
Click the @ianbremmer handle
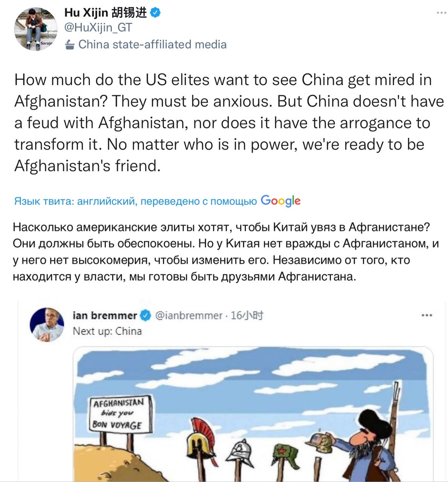[x=189, y=315]
